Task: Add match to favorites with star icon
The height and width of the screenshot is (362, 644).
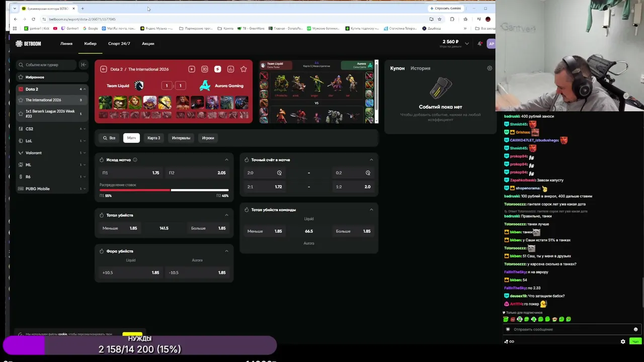Action: pos(244,69)
